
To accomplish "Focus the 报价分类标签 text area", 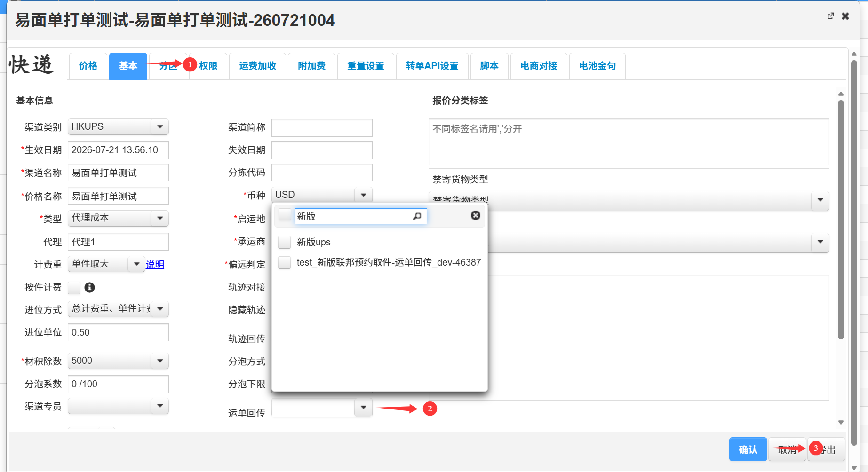I will click(629, 143).
